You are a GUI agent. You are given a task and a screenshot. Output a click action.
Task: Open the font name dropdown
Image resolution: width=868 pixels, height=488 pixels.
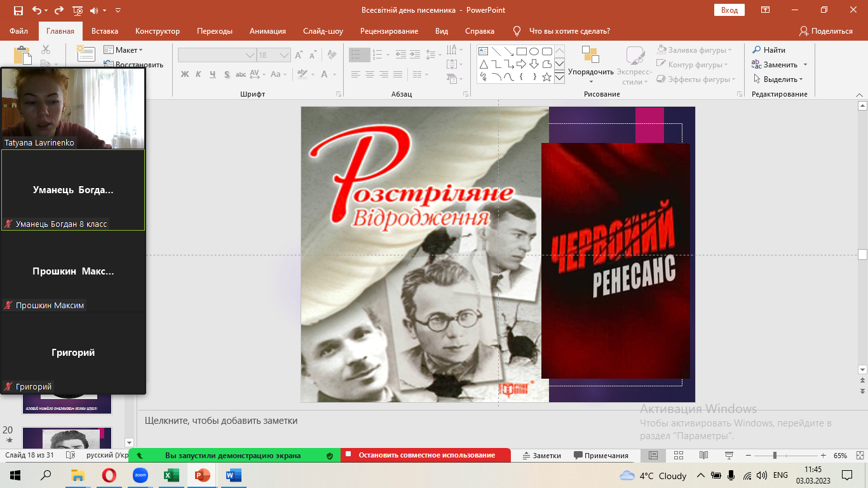250,55
